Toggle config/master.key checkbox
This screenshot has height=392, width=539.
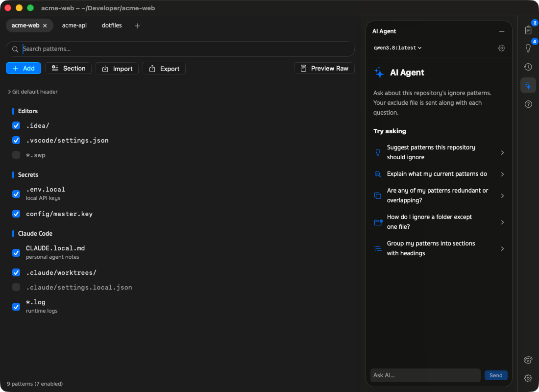coord(16,214)
